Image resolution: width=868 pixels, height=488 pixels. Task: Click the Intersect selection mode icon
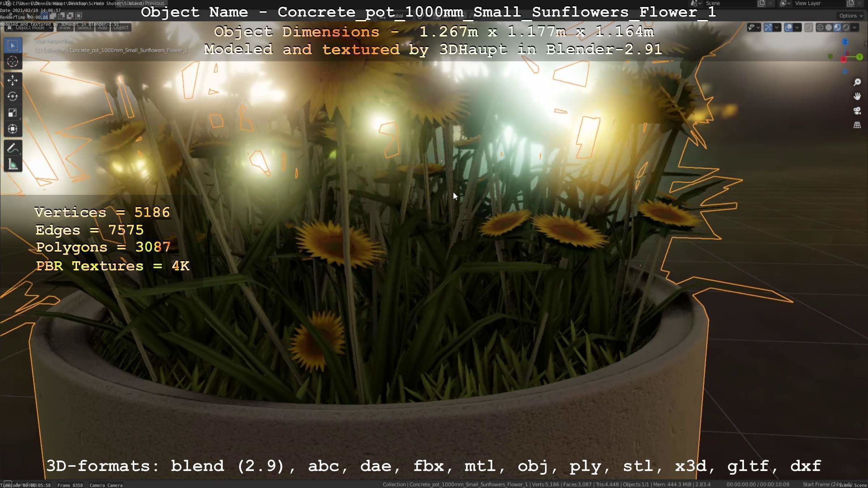[78, 16]
